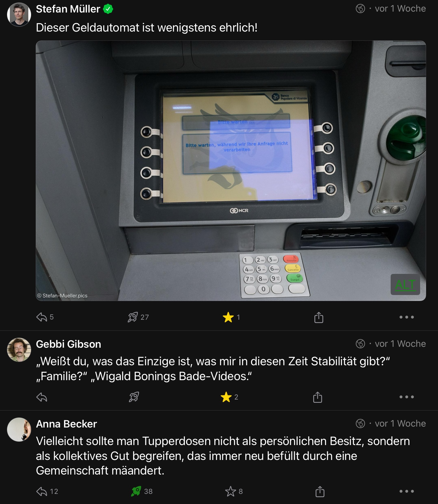Open more options for Gebbi Gibson's post
Screen dimensions: 438x504
click(x=407, y=397)
